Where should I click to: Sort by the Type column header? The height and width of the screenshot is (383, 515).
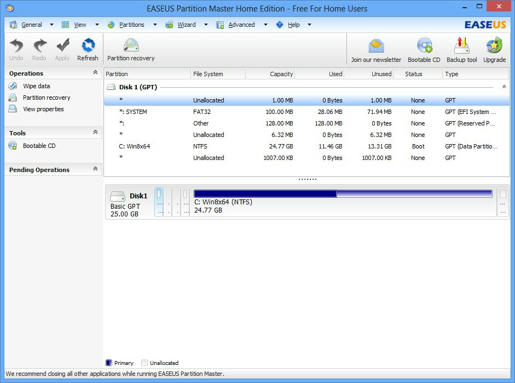point(476,74)
